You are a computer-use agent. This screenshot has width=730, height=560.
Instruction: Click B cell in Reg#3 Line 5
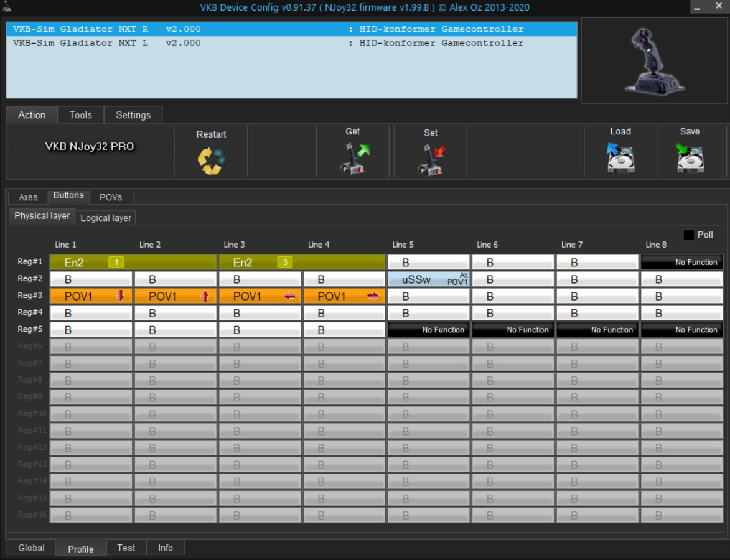(x=428, y=296)
